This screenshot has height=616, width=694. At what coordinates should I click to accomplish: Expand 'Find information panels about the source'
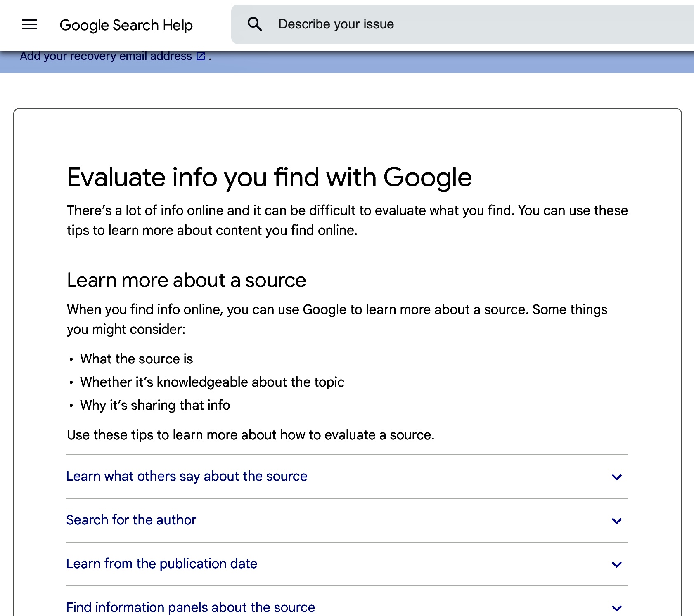coord(190,607)
